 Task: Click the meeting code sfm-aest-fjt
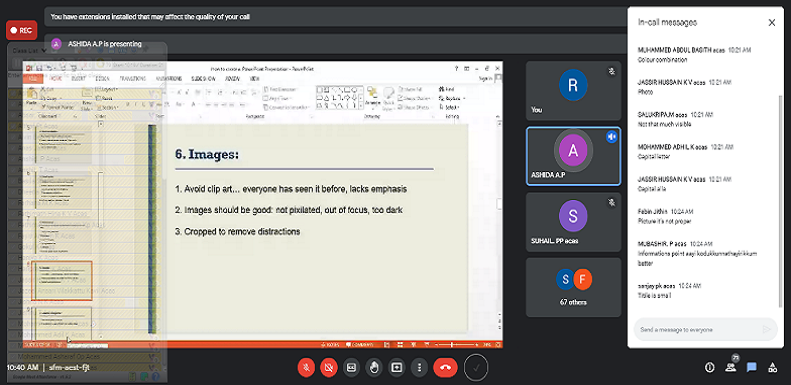point(70,367)
